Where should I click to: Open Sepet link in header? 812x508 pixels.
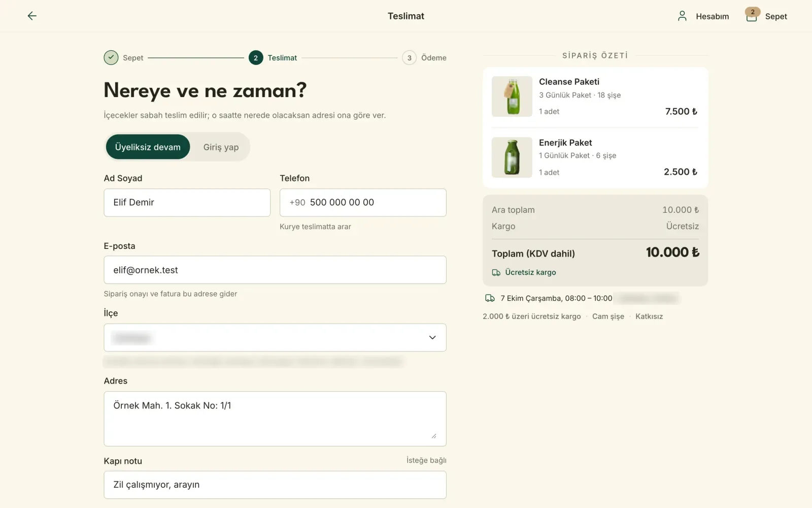click(x=776, y=16)
